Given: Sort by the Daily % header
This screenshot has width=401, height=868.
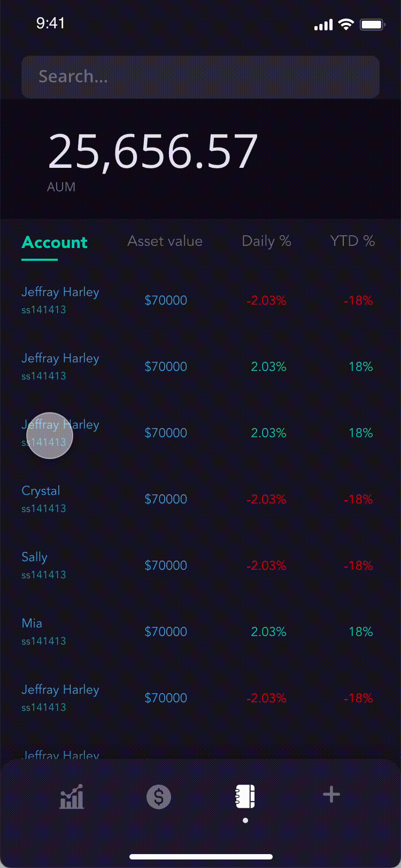Looking at the screenshot, I should 266,241.
